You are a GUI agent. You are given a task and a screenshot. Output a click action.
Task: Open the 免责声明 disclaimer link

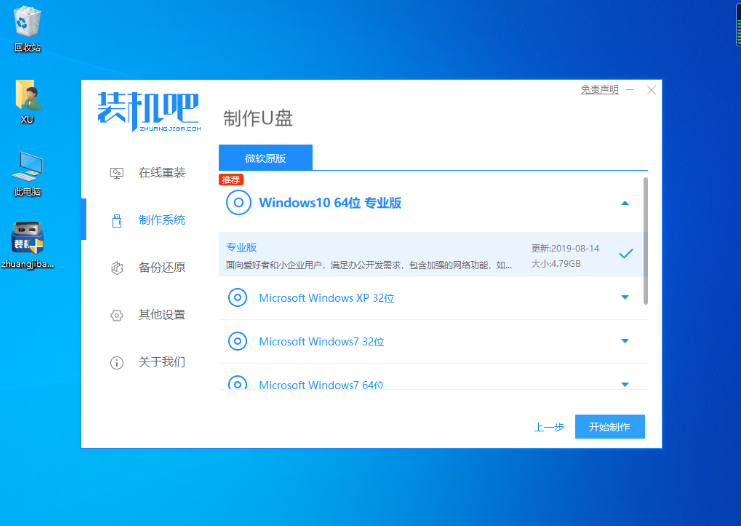point(599,90)
